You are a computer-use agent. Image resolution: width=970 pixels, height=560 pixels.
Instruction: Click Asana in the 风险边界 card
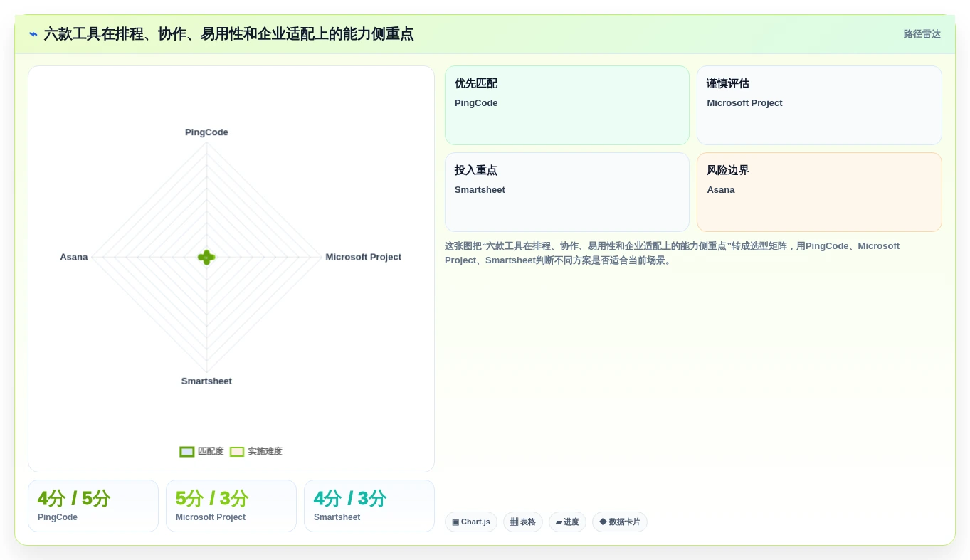pyautogui.click(x=721, y=190)
